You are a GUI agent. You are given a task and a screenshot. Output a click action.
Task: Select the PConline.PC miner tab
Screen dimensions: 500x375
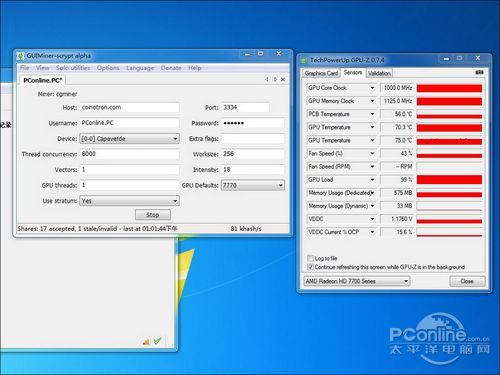[x=42, y=80]
